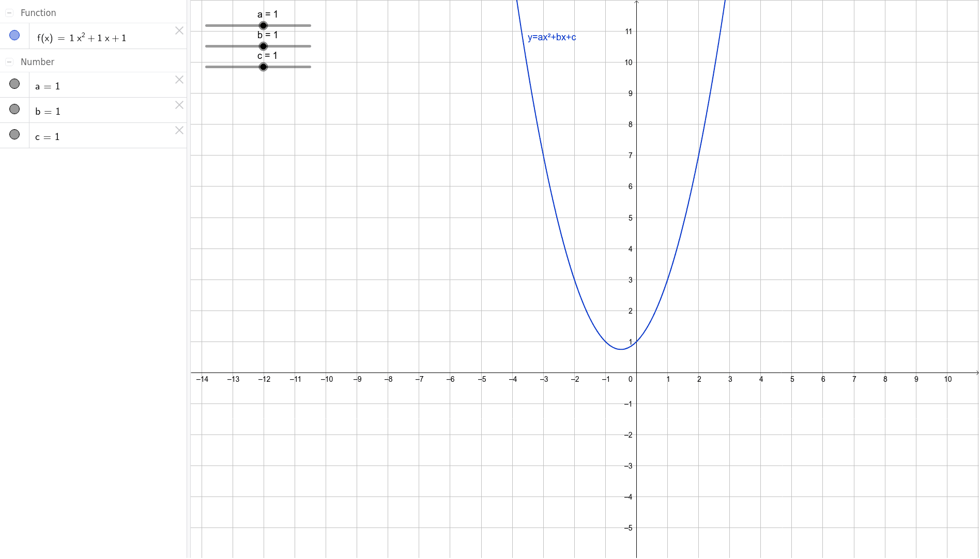Delete the a = 1 number row
This screenshot has height=559, width=980.
(179, 80)
